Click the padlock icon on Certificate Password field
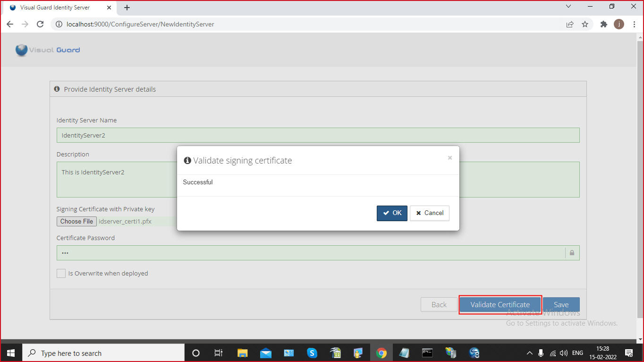The width and height of the screenshot is (644, 362). tap(572, 252)
